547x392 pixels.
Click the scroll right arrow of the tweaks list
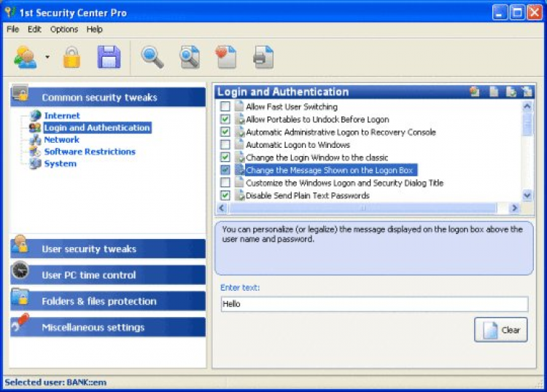click(514, 208)
